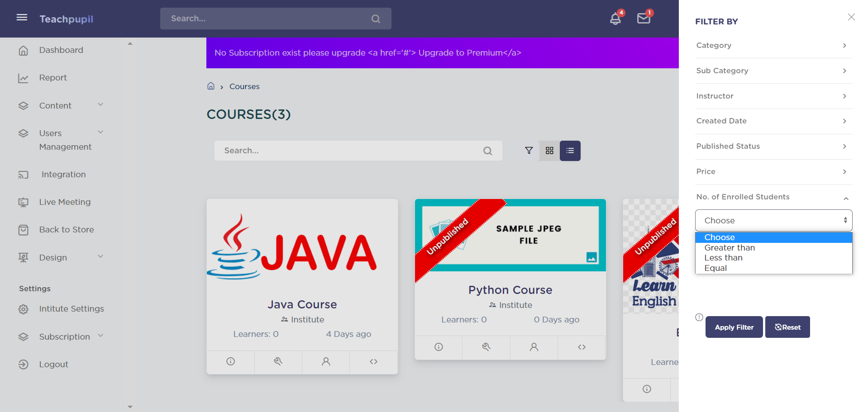The width and height of the screenshot is (868, 412).
Task: Open the hamburger menu icon
Action: [22, 18]
